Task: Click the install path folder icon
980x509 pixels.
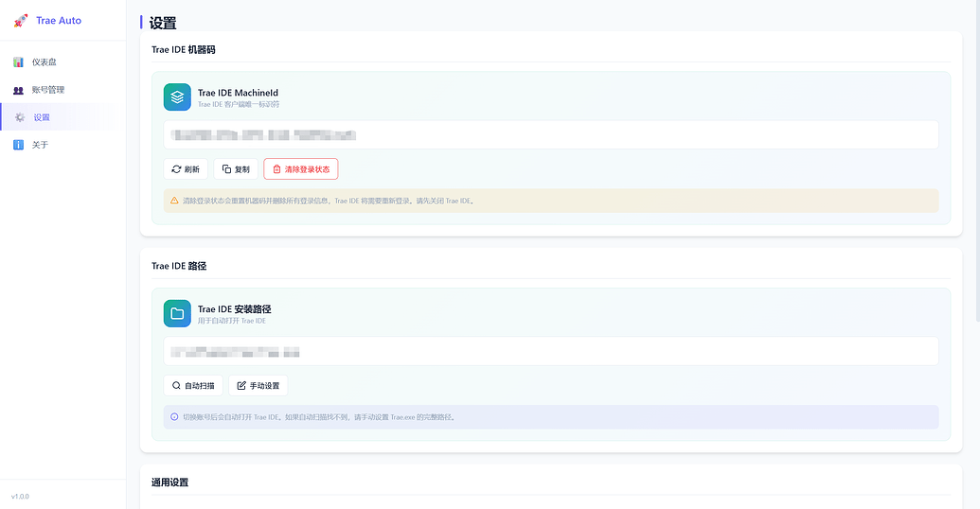Action: coord(177,313)
